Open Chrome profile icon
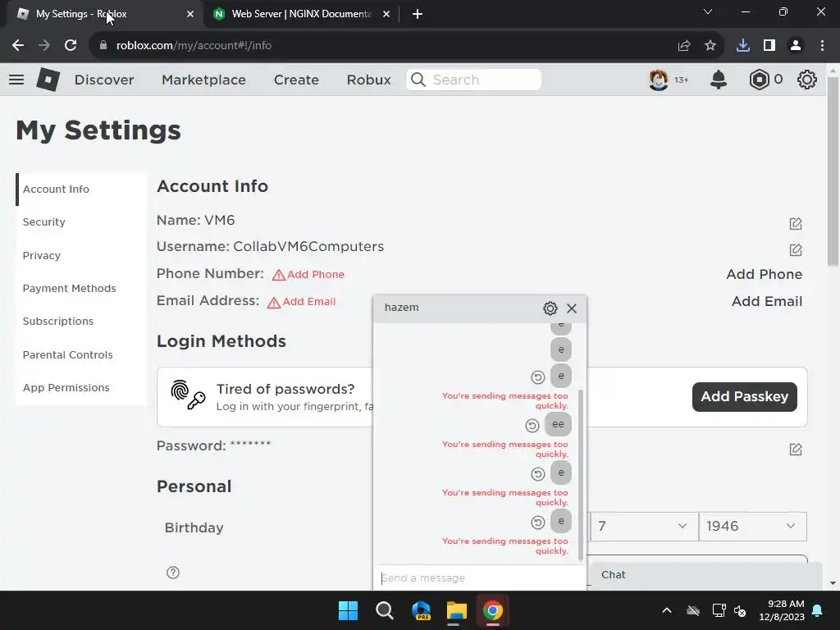This screenshot has width=840, height=630. click(x=796, y=46)
